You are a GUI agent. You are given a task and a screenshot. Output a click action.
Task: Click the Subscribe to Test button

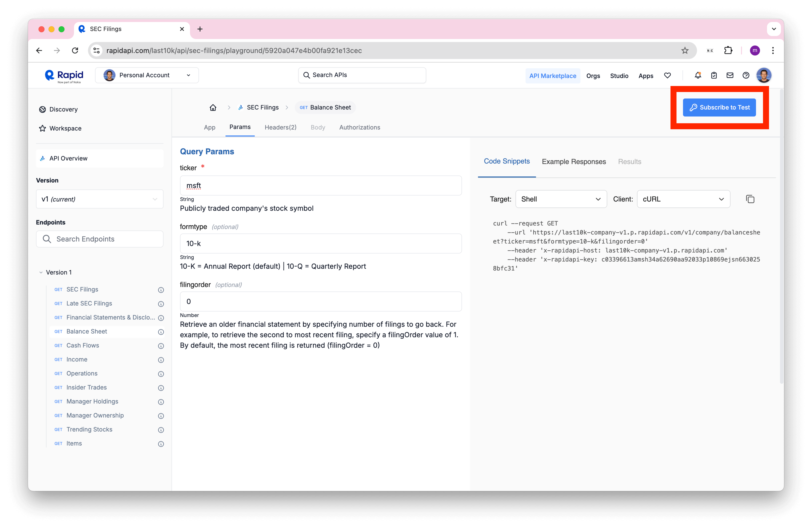[720, 108]
